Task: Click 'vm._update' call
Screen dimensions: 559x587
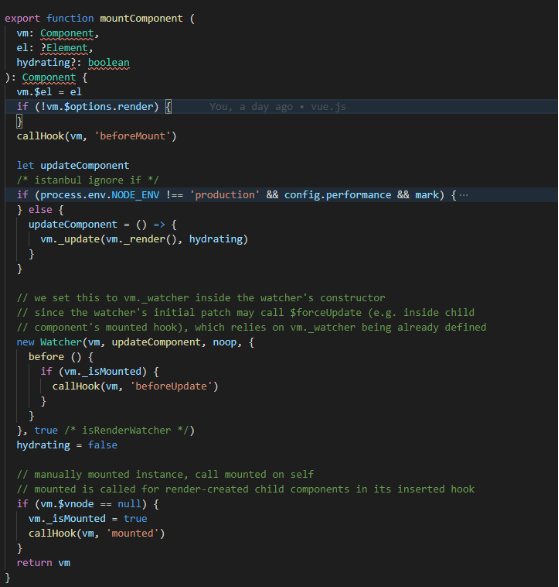Action: 70,239
